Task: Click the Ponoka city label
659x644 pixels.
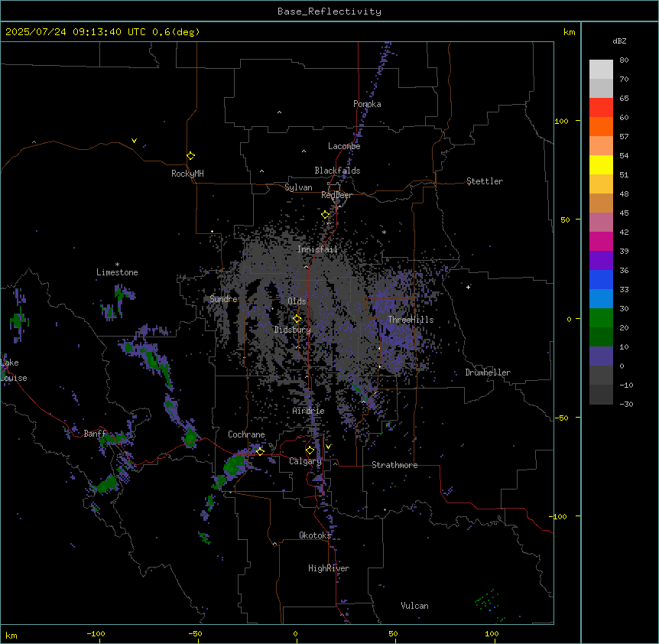Action: point(367,104)
